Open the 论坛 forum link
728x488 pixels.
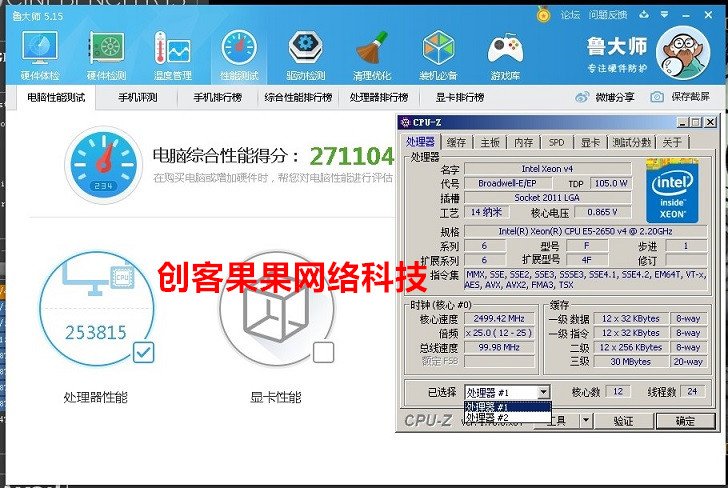(570, 15)
